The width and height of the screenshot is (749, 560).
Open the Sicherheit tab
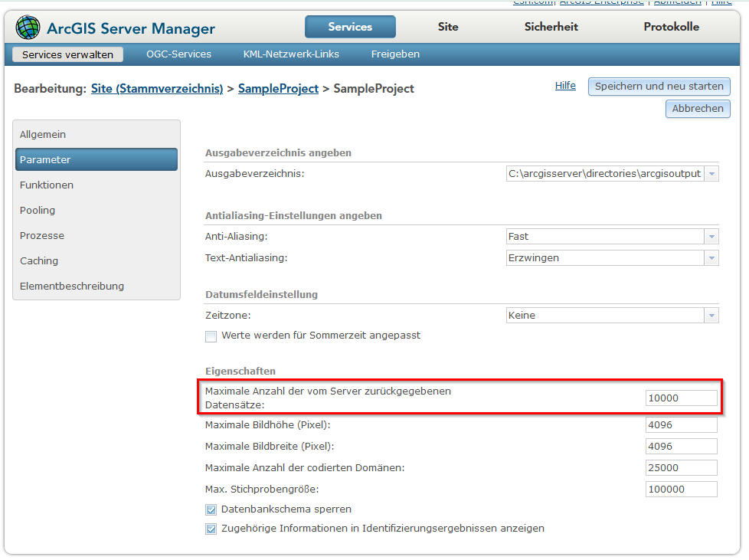coord(550,26)
